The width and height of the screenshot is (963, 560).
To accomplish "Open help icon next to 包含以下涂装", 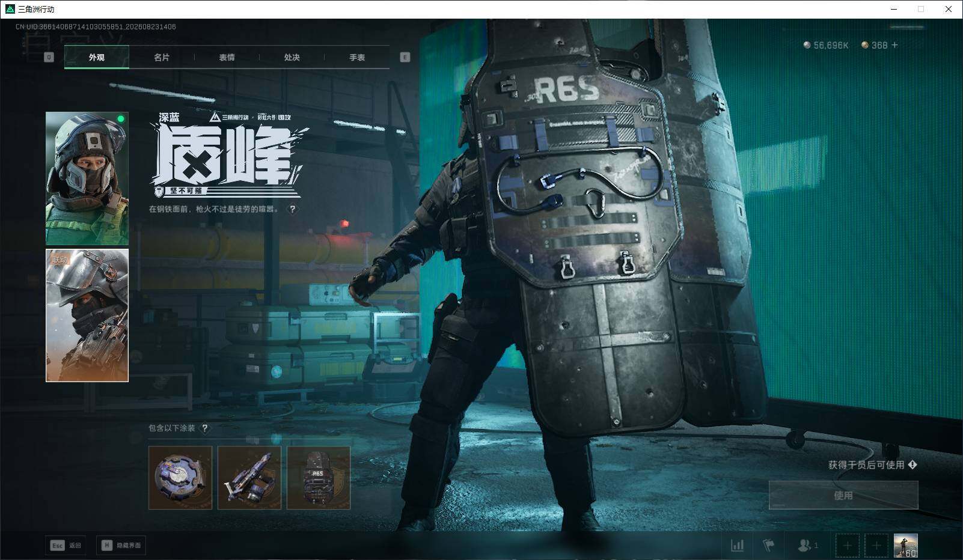I will tap(204, 428).
